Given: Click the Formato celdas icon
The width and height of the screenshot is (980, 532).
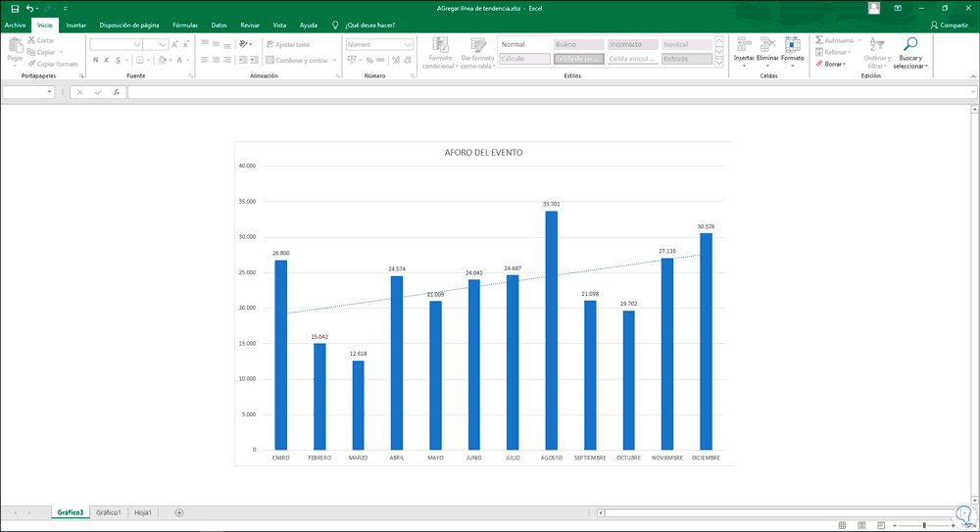Looking at the screenshot, I should tap(792, 45).
